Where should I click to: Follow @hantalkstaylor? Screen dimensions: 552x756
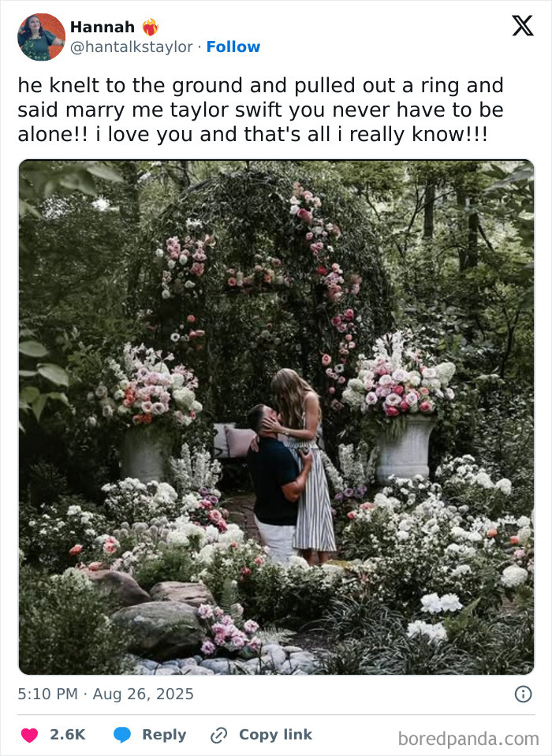(x=233, y=47)
